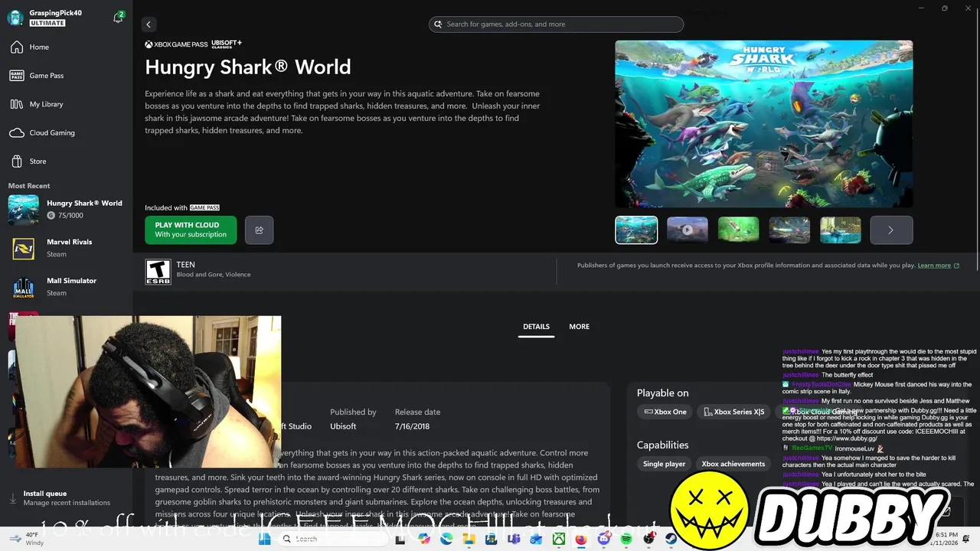Click the Cloud Gaming cloud icon
Image resolution: width=980 pixels, height=551 pixels.
coord(17,132)
